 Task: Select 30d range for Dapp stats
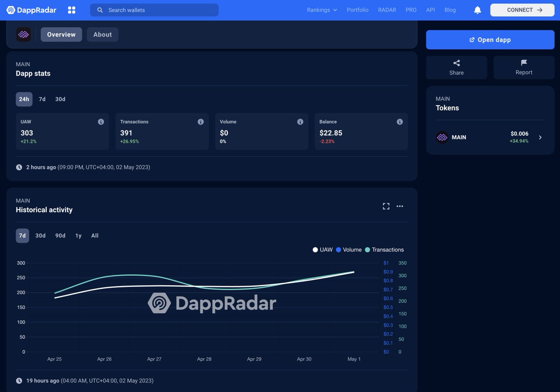[60, 99]
